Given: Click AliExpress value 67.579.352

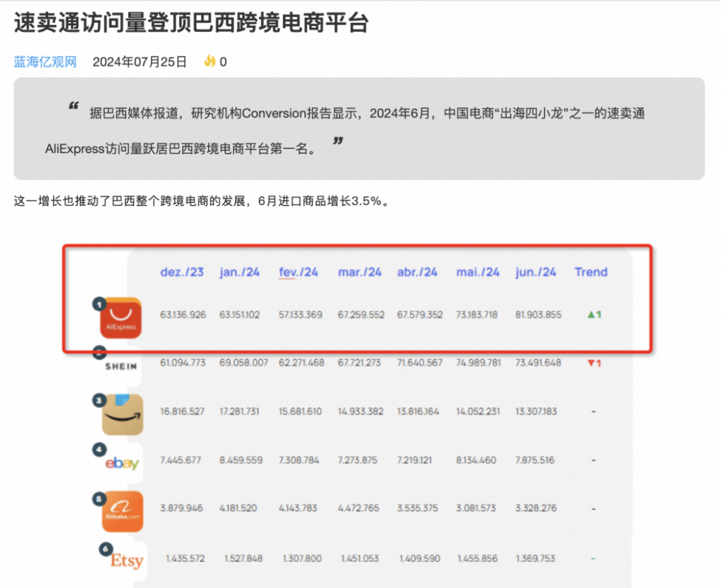Looking at the screenshot, I should 420,315.
